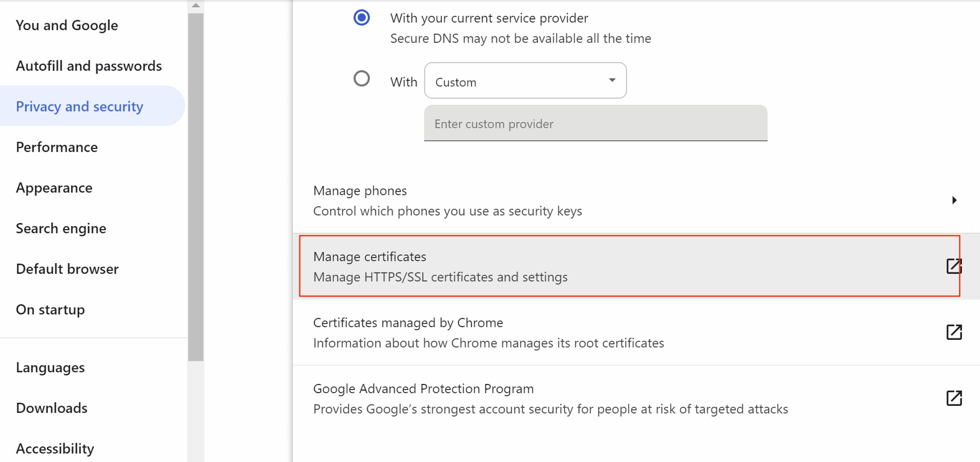
Task: Open external link icon for Manage certificates
Action: coord(954,266)
